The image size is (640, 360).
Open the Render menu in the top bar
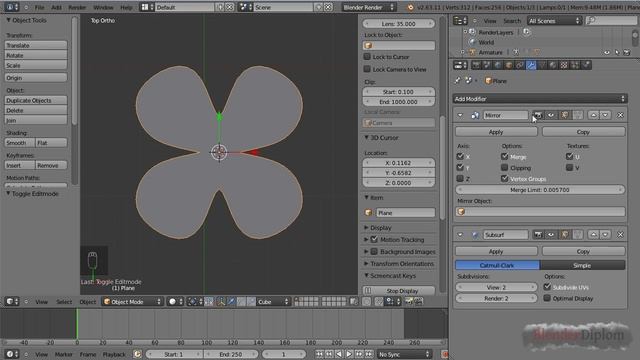tap(77, 7)
